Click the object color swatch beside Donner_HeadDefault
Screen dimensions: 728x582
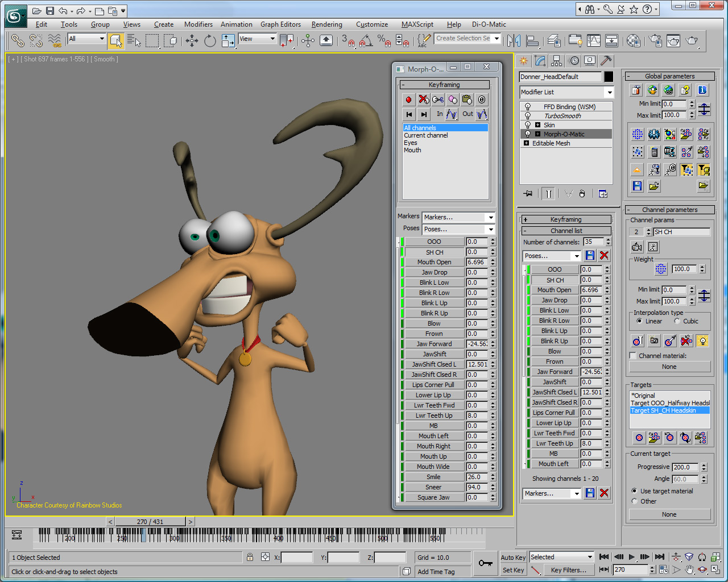[609, 77]
